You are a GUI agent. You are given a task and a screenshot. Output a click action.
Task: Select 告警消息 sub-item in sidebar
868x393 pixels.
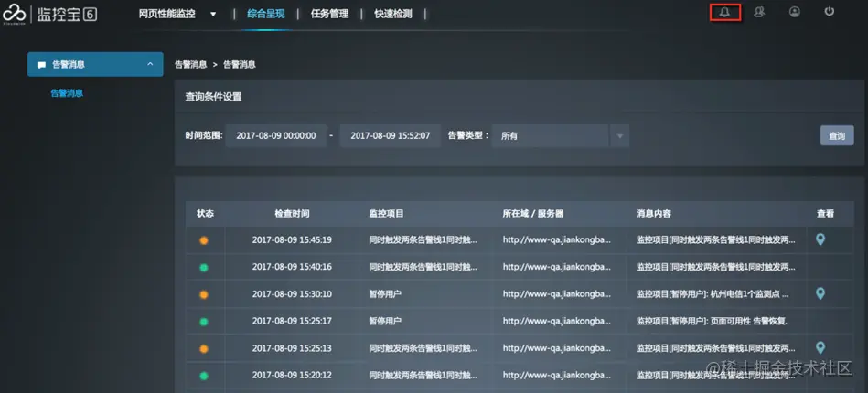click(x=67, y=93)
